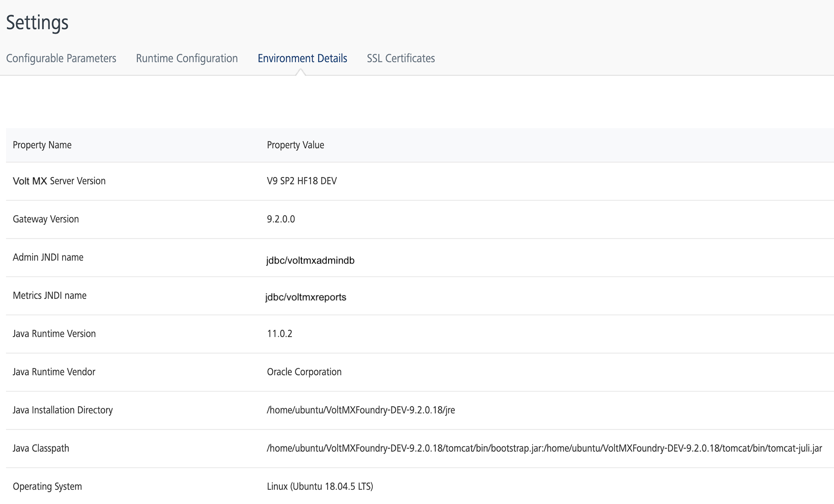This screenshot has width=834, height=504.
Task: Click the Property Name column header
Action: coord(42,145)
